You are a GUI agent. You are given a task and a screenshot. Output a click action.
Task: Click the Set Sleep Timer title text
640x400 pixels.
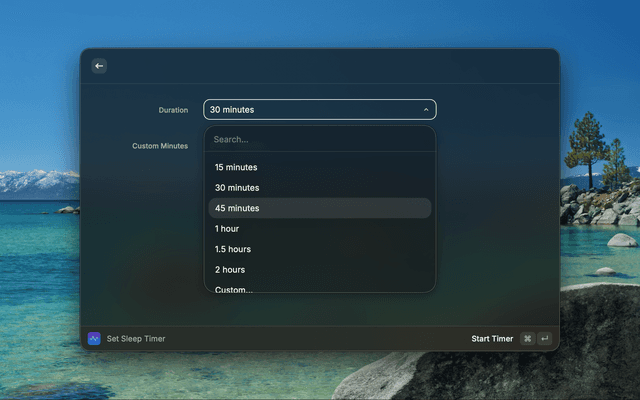pyautogui.click(x=136, y=339)
